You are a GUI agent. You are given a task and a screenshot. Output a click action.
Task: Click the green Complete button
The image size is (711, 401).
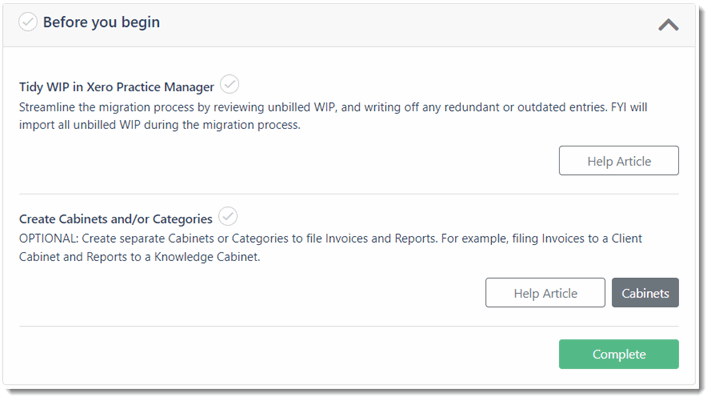(618, 354)
